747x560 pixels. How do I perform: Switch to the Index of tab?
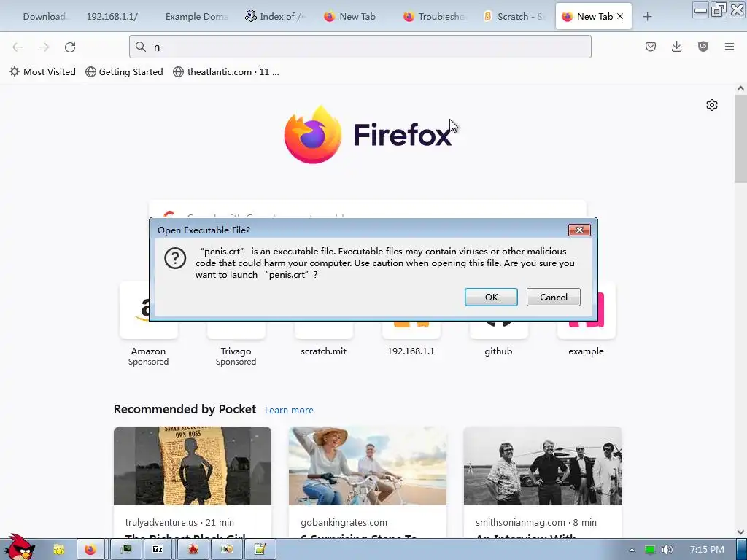click(275, 17)
